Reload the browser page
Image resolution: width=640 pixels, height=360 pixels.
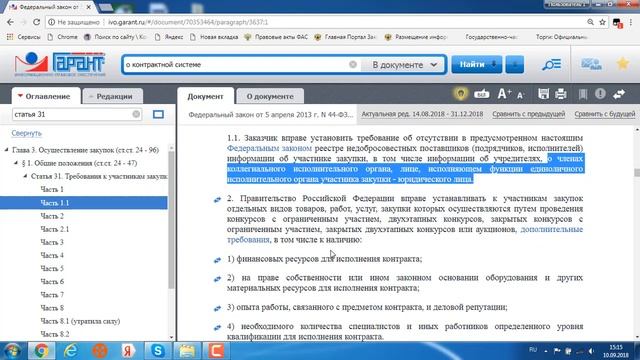pos(36,22)
